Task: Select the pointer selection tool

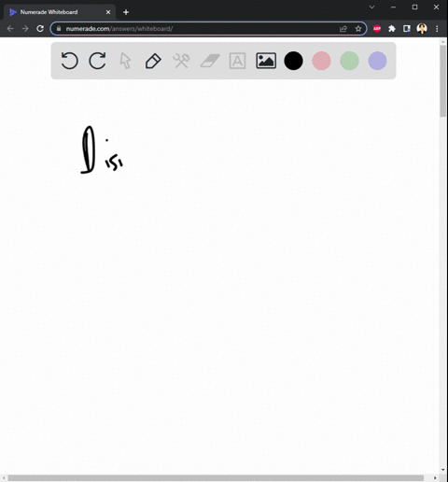Action: tap(125, 61)
